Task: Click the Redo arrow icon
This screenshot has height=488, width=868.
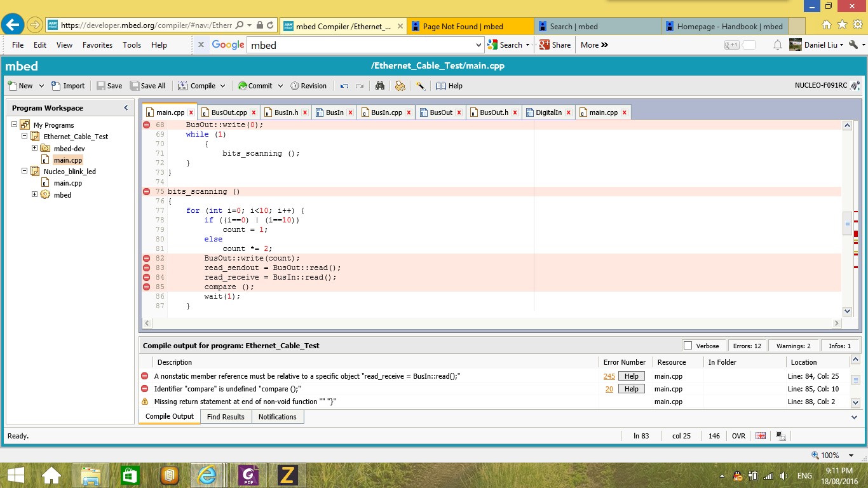Action: pos(360,86)
